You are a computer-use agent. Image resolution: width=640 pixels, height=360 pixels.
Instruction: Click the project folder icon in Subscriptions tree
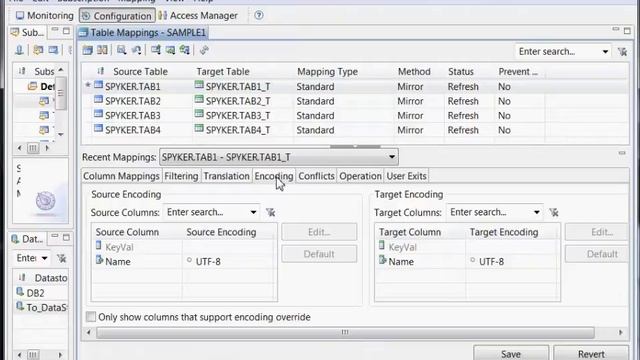click(x=32, y=87)
